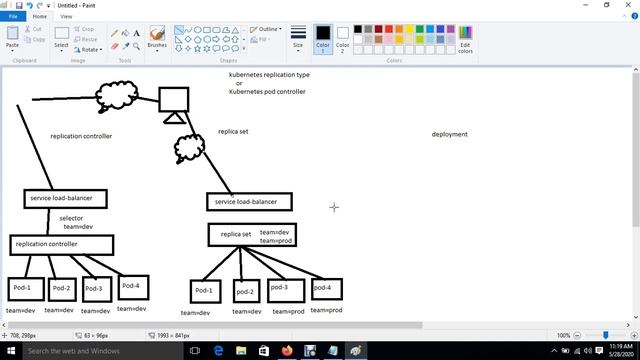The height and width of the screenshot is (360, 640).
Task: Pick the Polygon shape
Action: [x=226, y=30]
